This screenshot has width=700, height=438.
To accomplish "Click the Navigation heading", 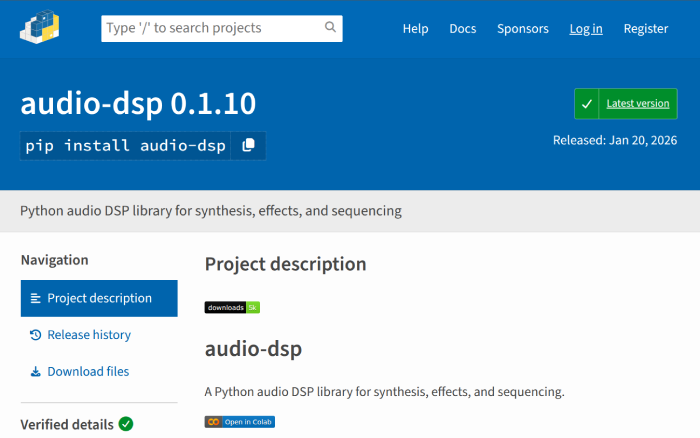I will (54, 260).
